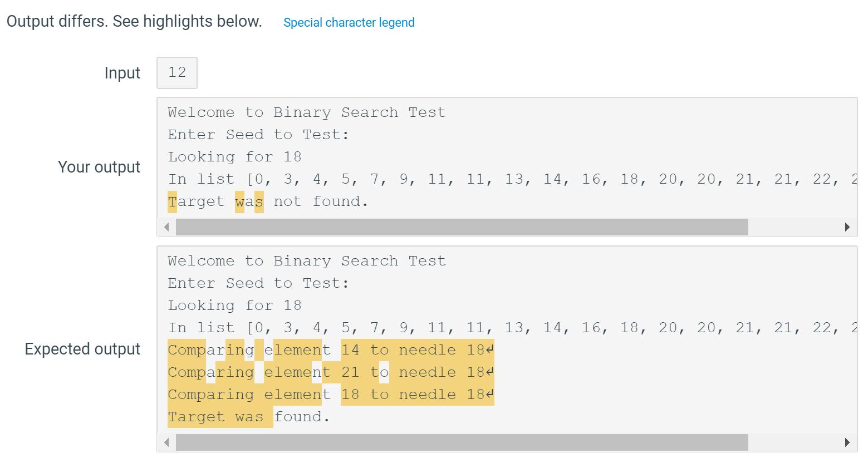Click the left scroll arrow of Expected output pane
The height and width of the screenshot is (463, 868).
166,444
